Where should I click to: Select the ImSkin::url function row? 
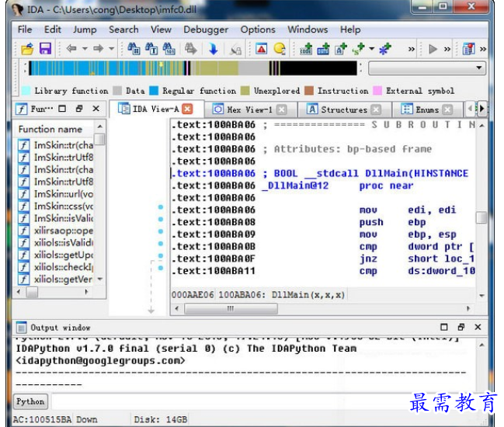pyautogui.click(x=56, y=194)
